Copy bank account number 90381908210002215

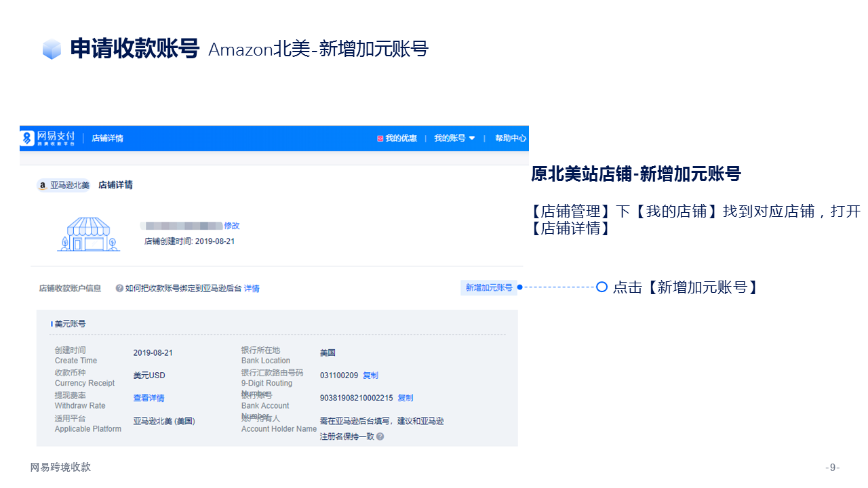(x=405, y=398)
